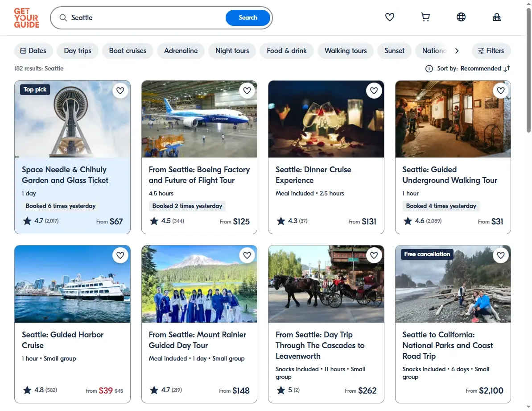Open Boeing Factory and Future of Flight title
This screenshot has height=411, width=532.
[x=199, y=175]
